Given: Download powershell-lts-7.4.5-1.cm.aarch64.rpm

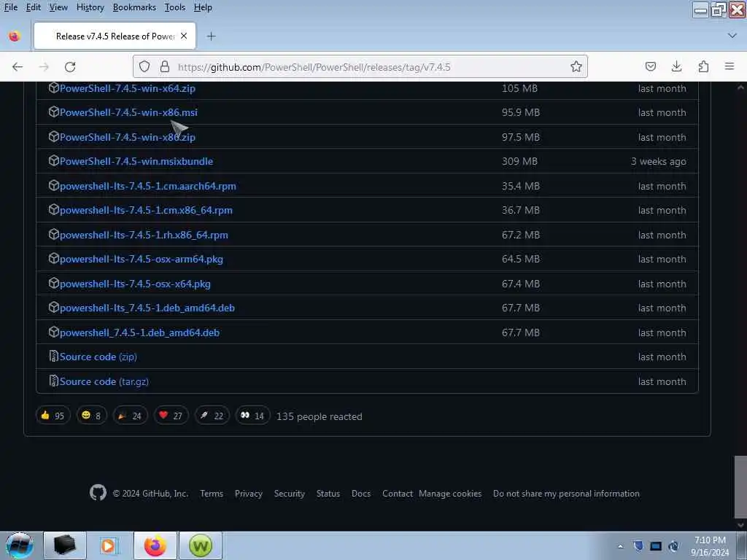Looking at the screenshot, I should click(147, 186).
